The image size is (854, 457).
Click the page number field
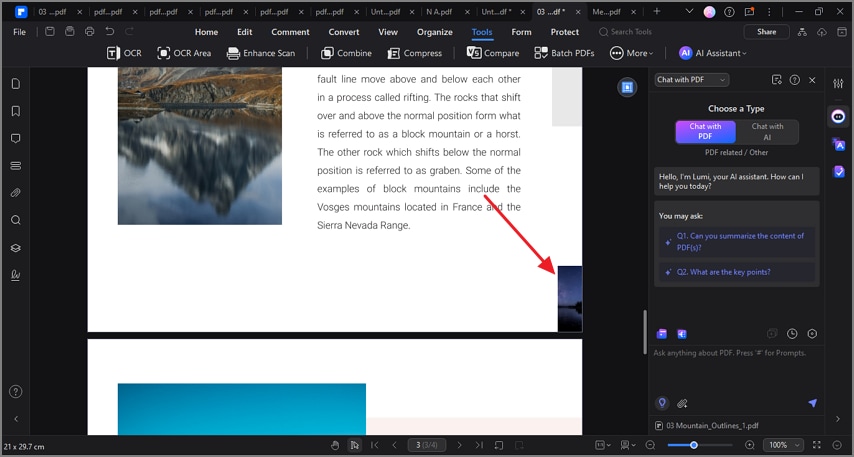426,445
